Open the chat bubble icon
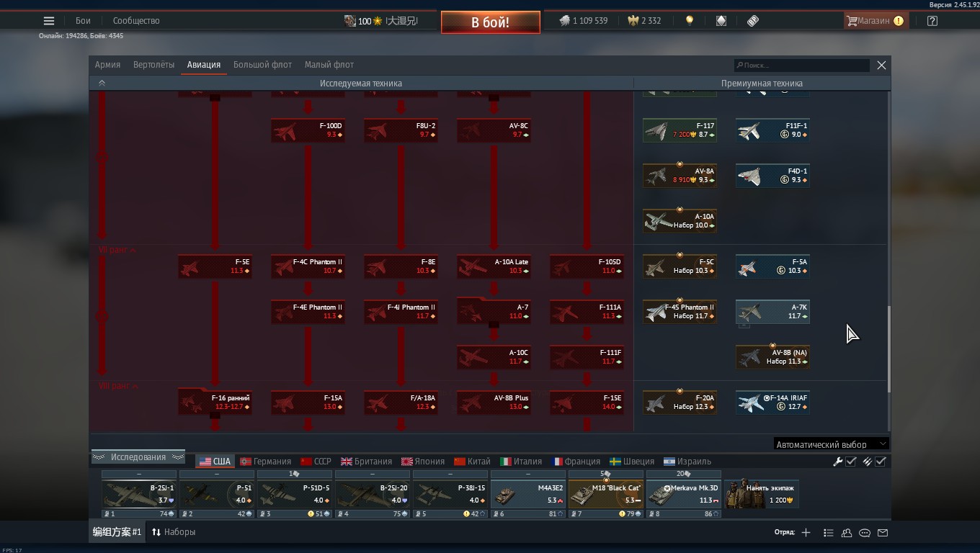 coord(865,533)
